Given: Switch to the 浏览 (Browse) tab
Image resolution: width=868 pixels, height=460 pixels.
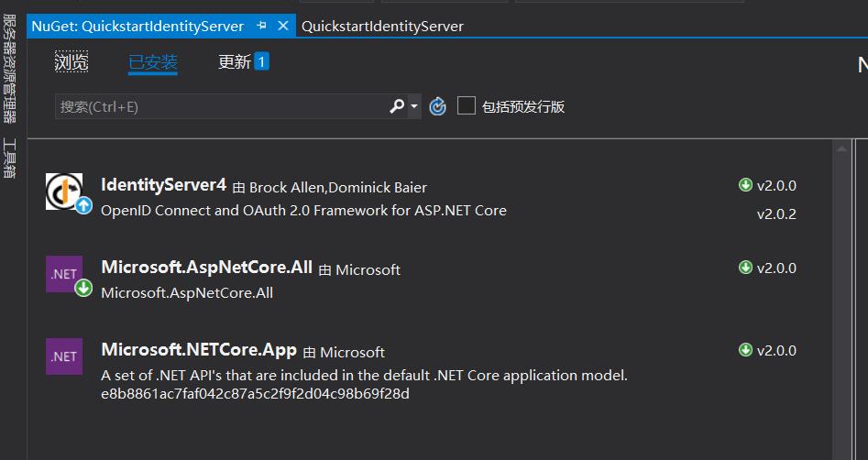Looking at the screenshot, I should click(71, 61).
